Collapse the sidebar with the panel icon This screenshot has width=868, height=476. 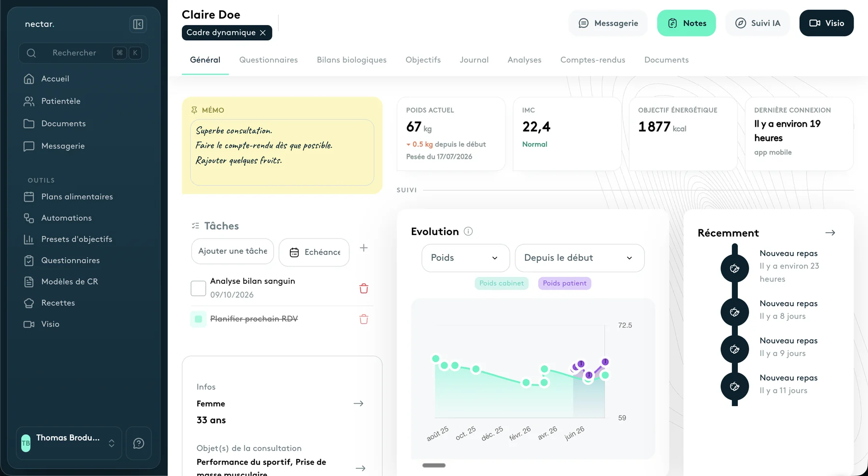point(138,24)
